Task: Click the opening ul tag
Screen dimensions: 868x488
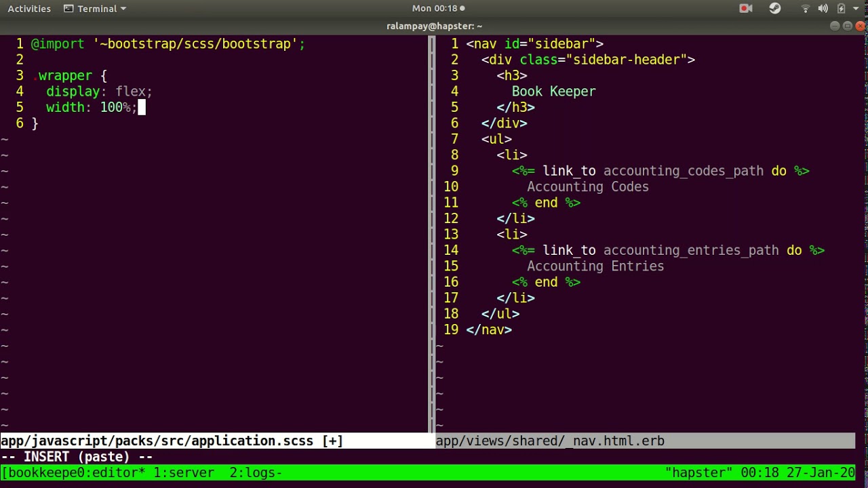Action: pos(496,139)
